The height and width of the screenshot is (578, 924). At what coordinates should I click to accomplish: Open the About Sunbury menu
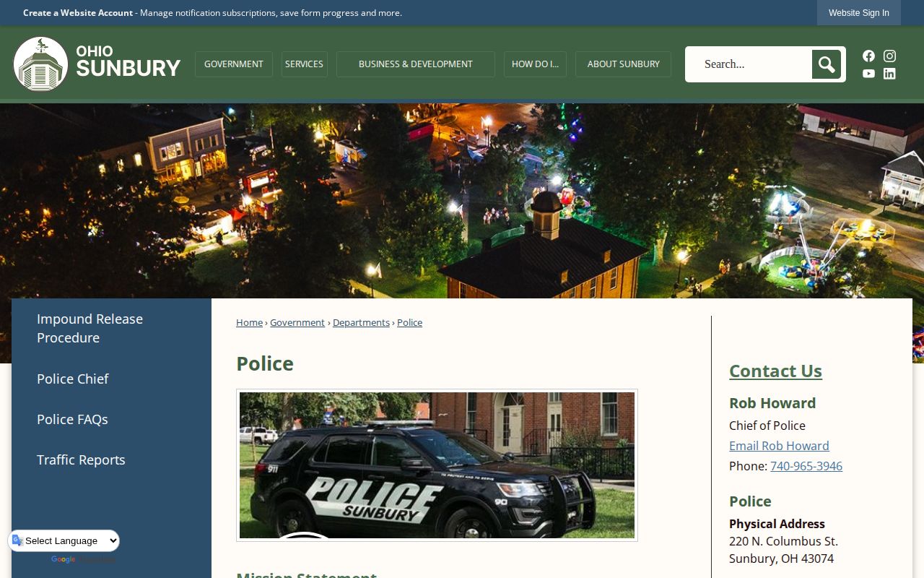(624, 64)
